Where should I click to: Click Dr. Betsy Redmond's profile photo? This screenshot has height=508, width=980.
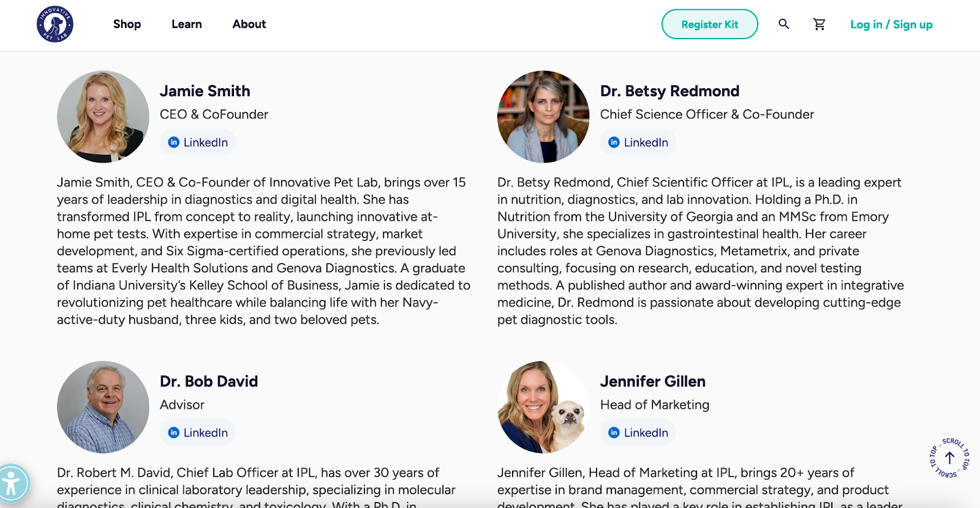point(543,116)
